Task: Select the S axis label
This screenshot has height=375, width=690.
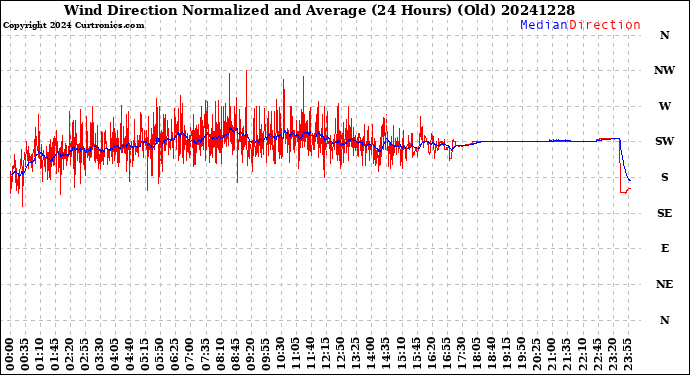Action: [664, 177]
